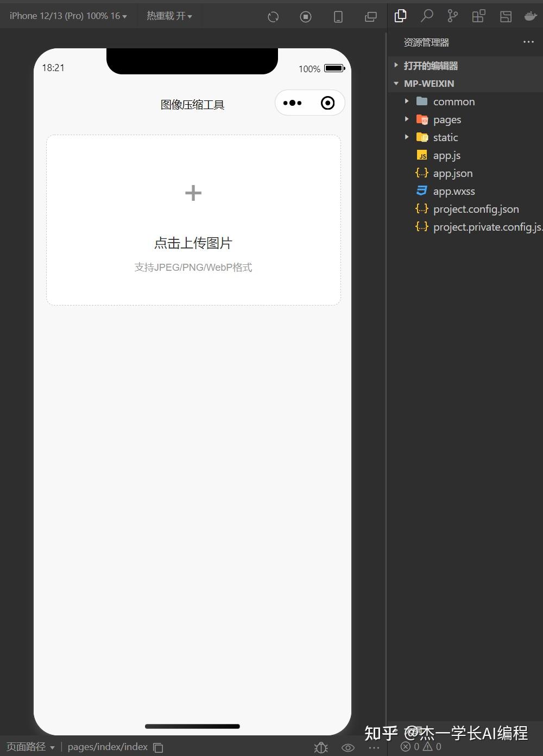Click the 18:21 time in simulator
The height and width of the screenshot is (756, 543).
click(x=53, y=68)
